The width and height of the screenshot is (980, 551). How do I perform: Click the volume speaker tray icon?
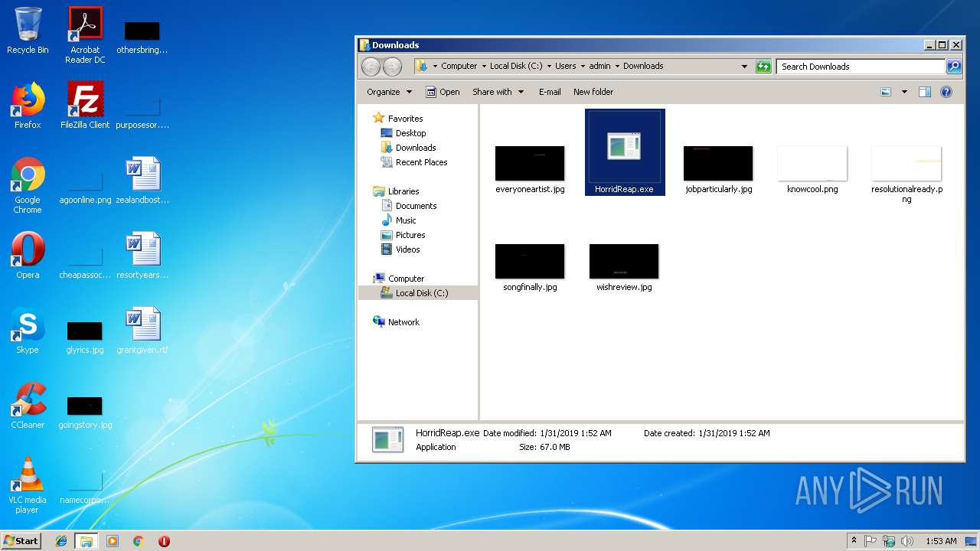pyautogui.click(x=907, y=541)
